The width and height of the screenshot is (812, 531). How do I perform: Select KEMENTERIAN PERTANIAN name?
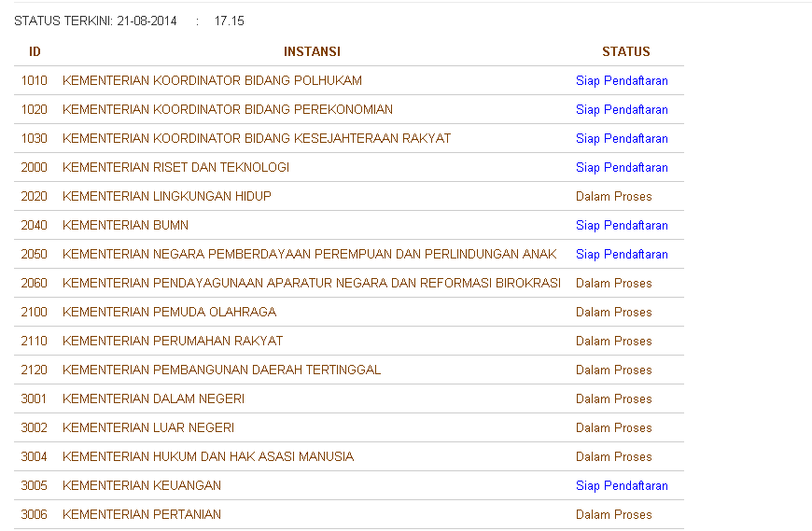[x=141, y=515]
